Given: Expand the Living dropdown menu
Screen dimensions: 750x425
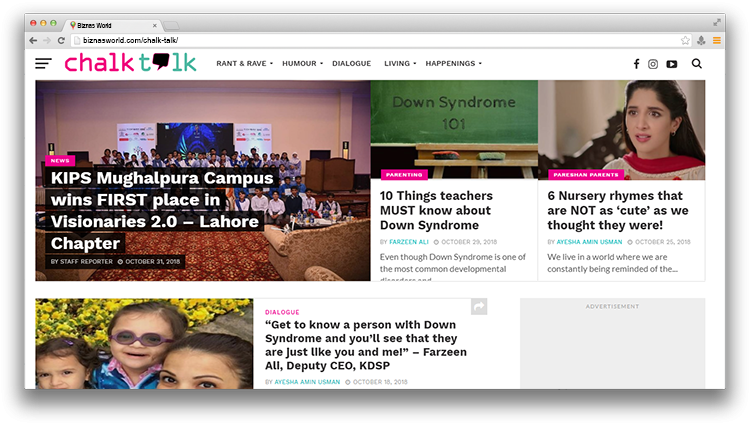Looking at the screenshot, I should pos(400,63).
